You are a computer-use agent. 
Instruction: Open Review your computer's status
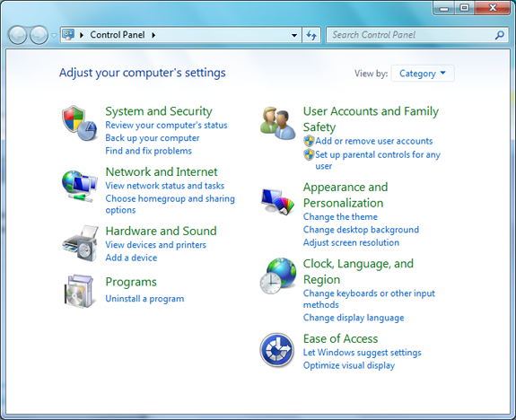(x=166, y=125)
